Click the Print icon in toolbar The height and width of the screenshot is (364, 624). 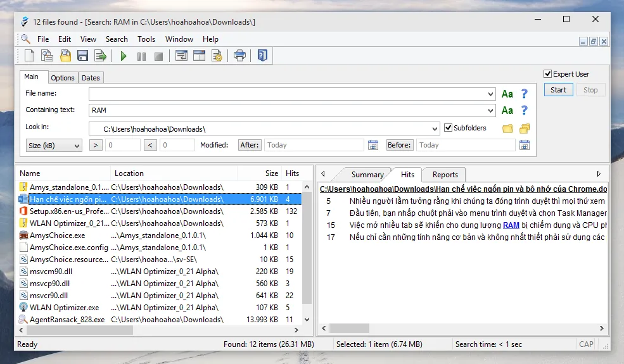pyautogui.click(x=239, y=56)
